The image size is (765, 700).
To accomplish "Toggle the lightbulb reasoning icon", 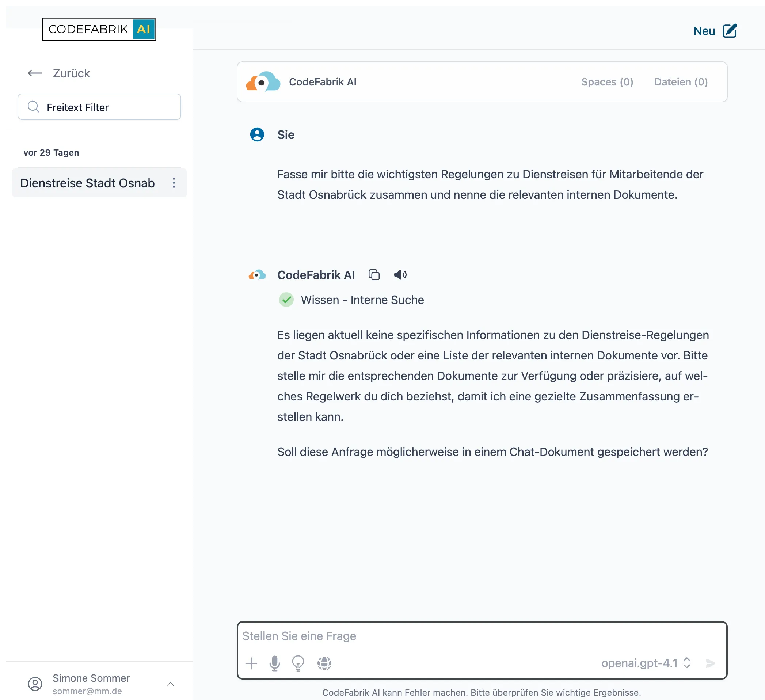I will (298, 663).
